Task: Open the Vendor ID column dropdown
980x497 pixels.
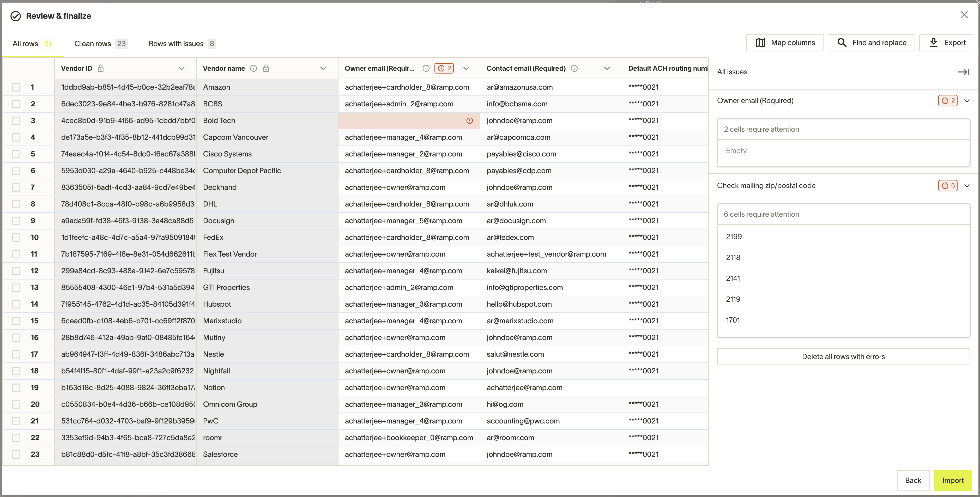Action: 182,68
